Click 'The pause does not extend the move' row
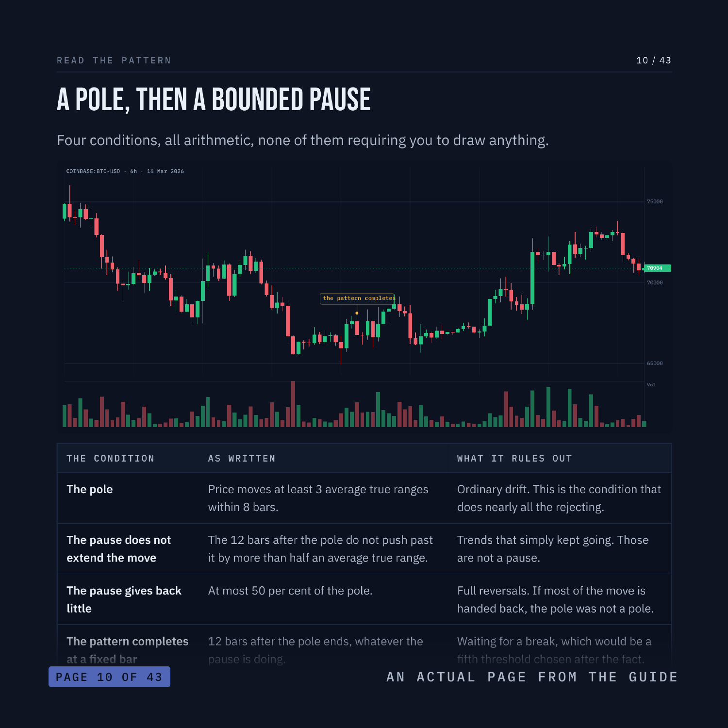Viewport: 728px width, 728px height. (x=364, y=549)
